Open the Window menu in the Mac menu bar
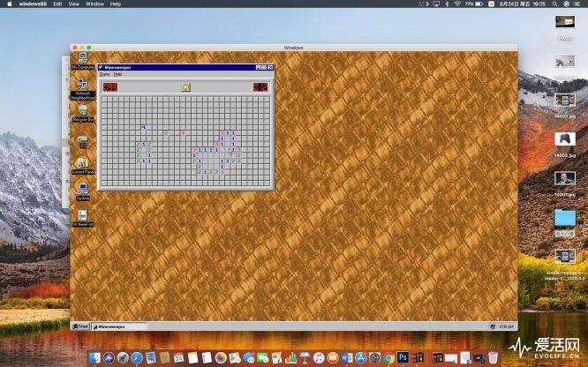This screenshot has width=588, height=367. [94, 4]
